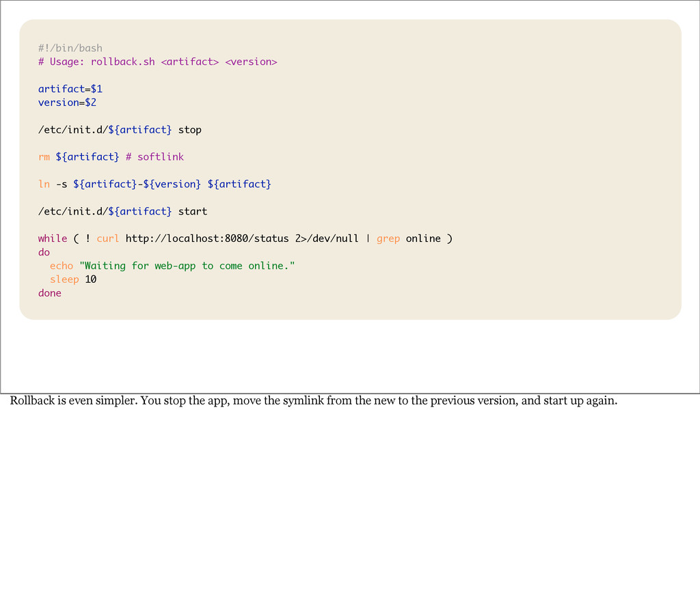Click the 'sleep 10' line
The height and width of the screenshot is (589, 700).
click(72, 279)
